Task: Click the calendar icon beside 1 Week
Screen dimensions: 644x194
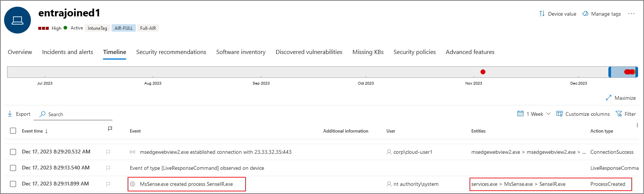Action: 520,114
